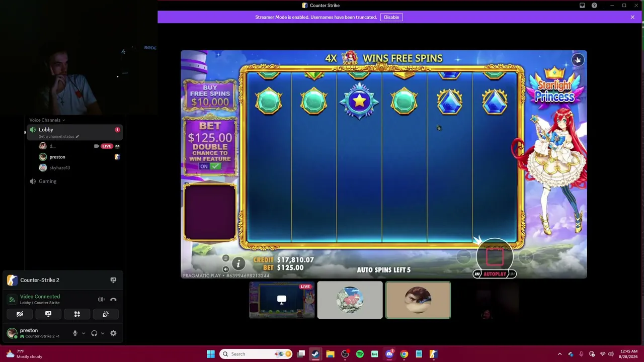Join the Gaming voice channel

(74, 181)
